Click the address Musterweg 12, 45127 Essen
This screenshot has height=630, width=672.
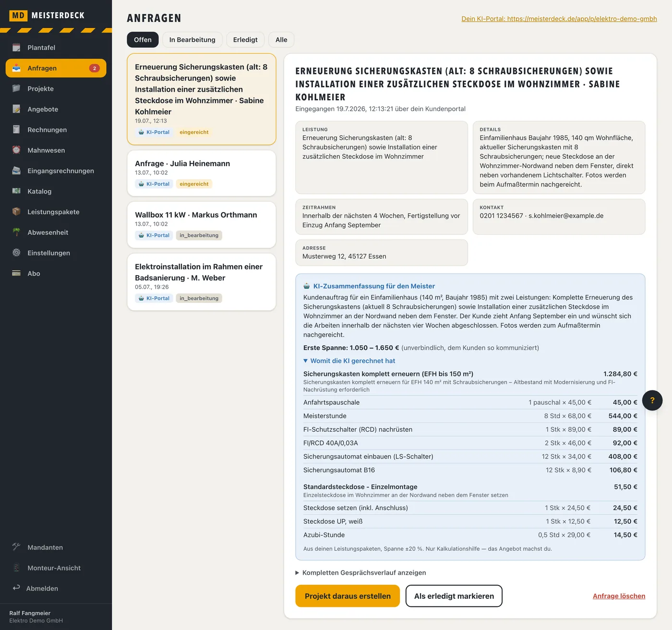click(x=344, y=256)
